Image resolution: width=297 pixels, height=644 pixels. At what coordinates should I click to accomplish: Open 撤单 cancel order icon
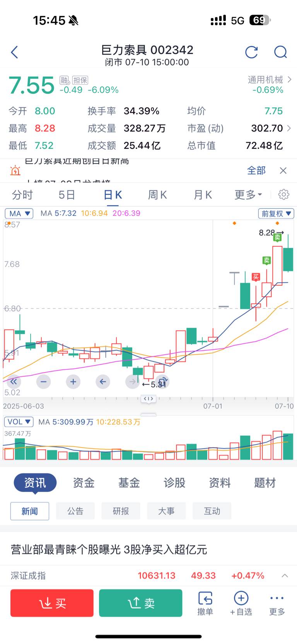point(205,603)
